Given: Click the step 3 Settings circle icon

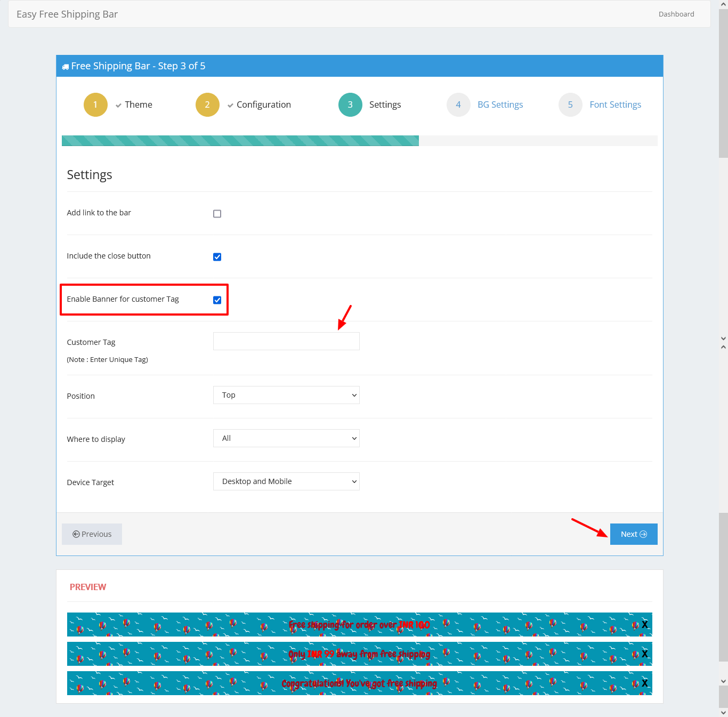Looking at the screenshot, I should pyautogui.click(x=350, y=105).
